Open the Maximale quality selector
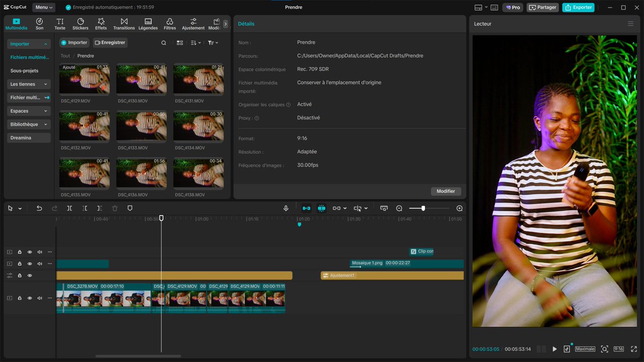The height and width of the screenshot is (362, 644). tap(585, 349)
